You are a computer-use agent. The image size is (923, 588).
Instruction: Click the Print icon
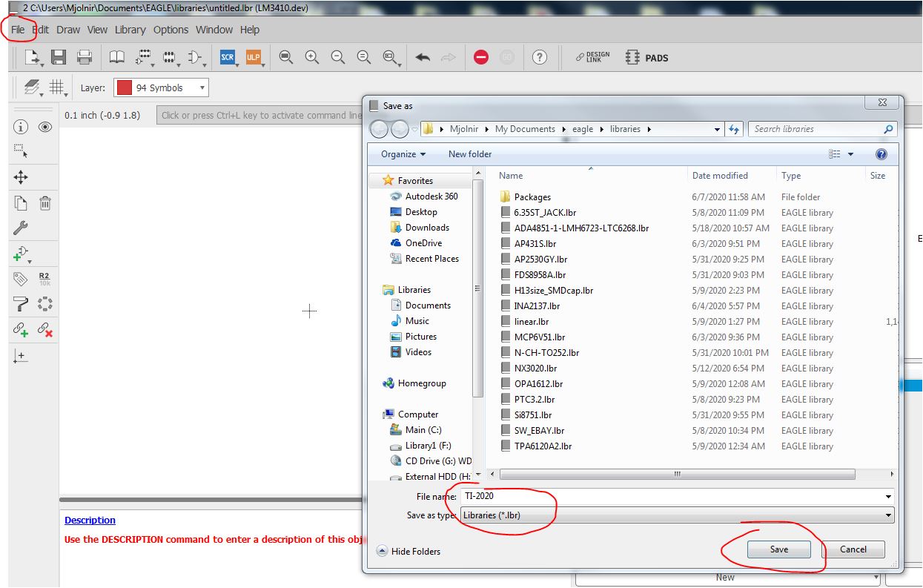85,57
